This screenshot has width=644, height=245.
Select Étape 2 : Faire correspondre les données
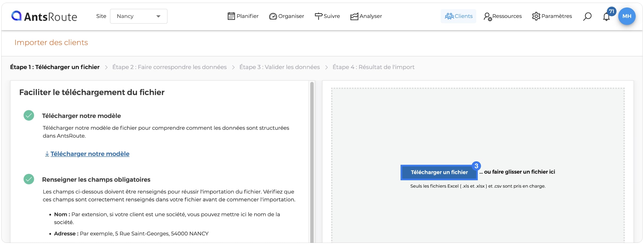pos(169,67)
